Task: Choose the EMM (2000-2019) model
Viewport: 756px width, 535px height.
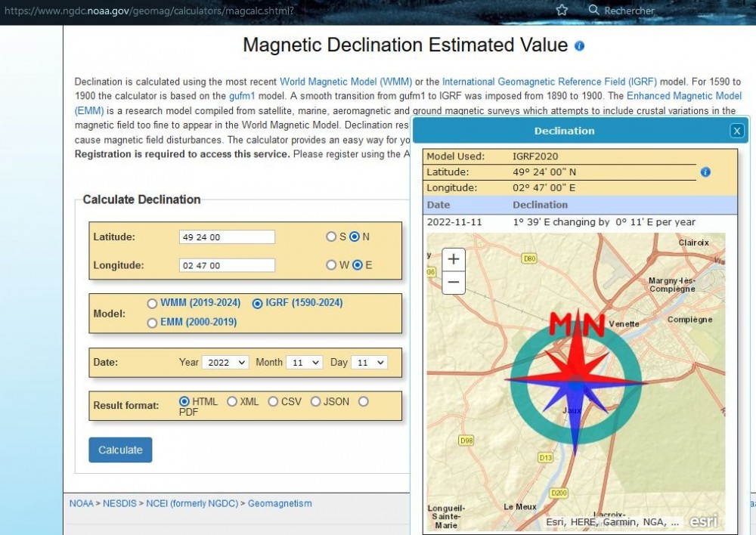Action: tap(153, 323)
